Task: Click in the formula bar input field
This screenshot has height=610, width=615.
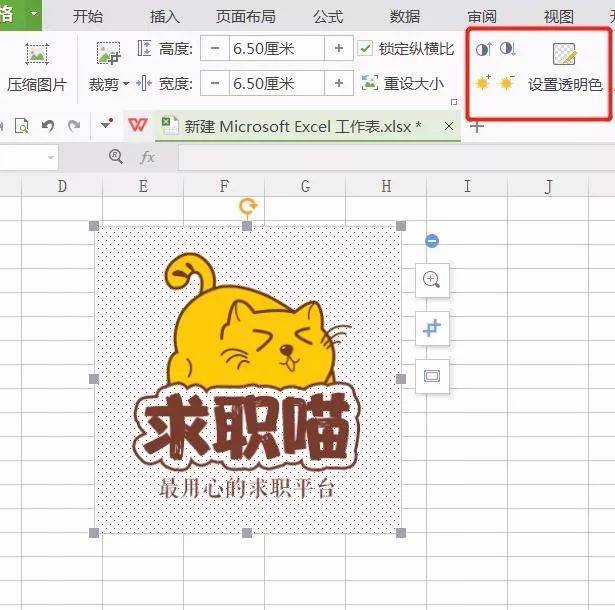Action: pos(397,157)
